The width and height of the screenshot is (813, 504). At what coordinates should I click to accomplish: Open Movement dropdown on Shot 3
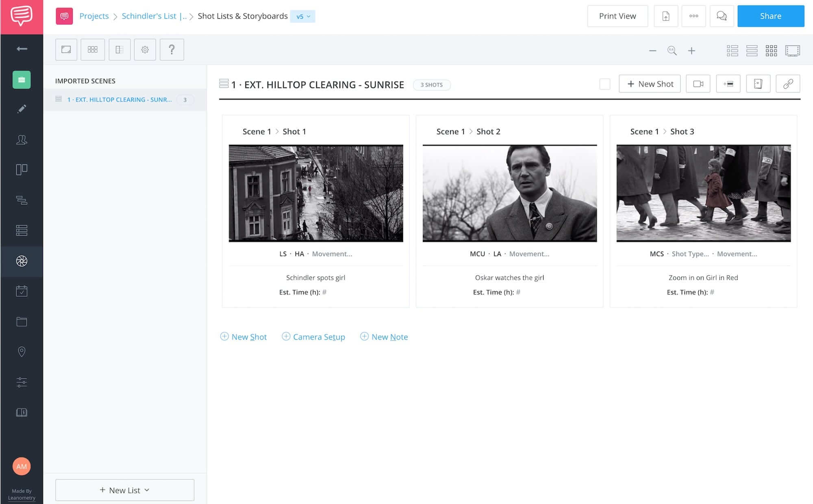click(737, 254)
